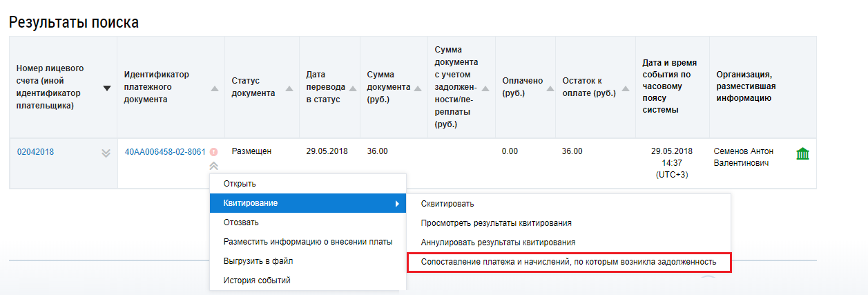Sort by Оплачено (руб.) column arrow

tap(549, 88)
